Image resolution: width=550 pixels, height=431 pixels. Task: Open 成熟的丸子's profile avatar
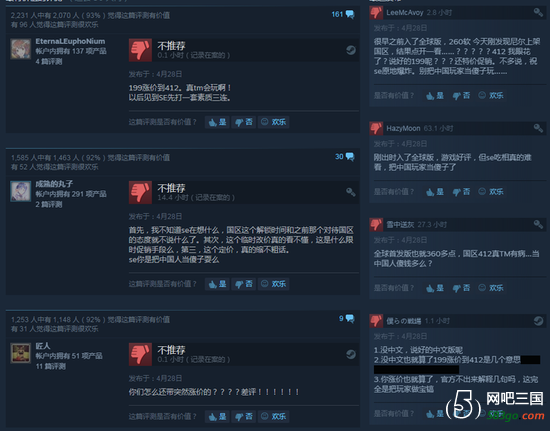pos(20,191)
